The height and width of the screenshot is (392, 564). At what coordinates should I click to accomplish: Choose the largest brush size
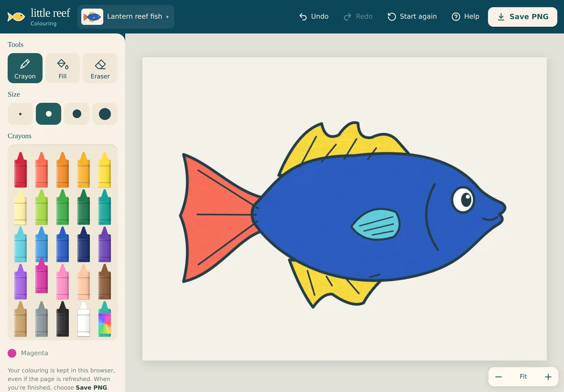click(105, 114)
